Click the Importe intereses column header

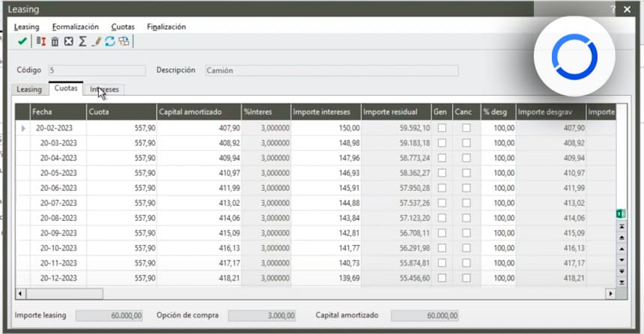326,112
